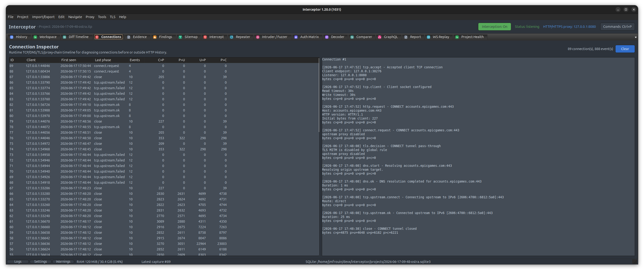Click the connection table vertical scrollbar
Viewport: 644px width, 271px height.
[319, 95]
